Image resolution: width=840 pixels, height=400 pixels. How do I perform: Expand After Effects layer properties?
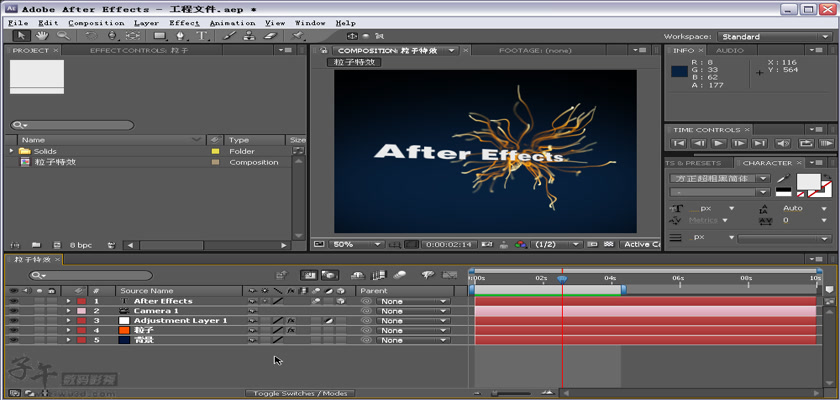[68, 301]
